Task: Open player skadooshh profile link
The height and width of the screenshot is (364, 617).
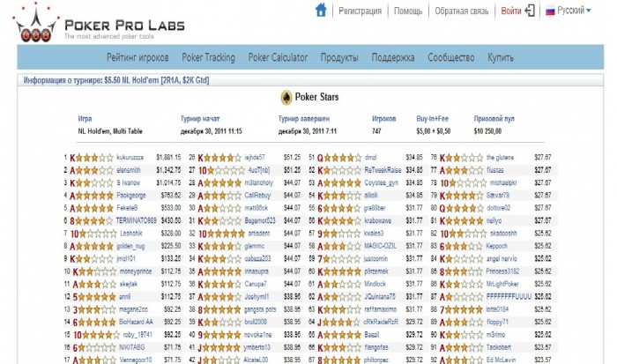Action: pos(503,234)
